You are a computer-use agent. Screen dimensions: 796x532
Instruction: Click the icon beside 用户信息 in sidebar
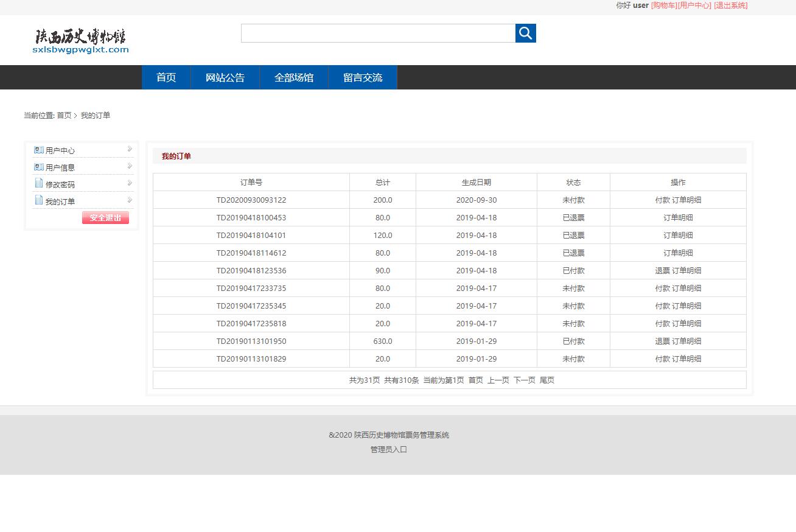pyautogui.click(x=39, y=167)
